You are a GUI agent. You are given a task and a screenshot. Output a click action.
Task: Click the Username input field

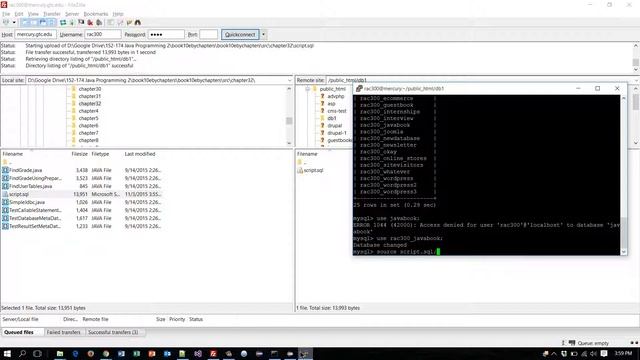click(103, 35)
